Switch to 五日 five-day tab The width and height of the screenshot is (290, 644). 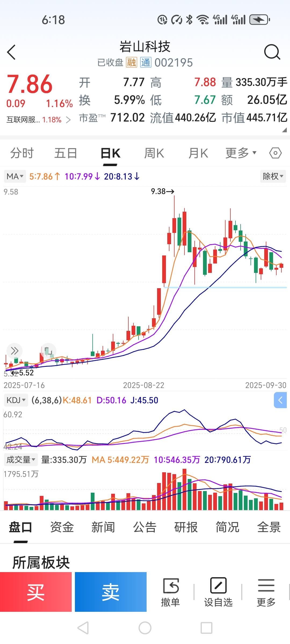tap(66, 153)
